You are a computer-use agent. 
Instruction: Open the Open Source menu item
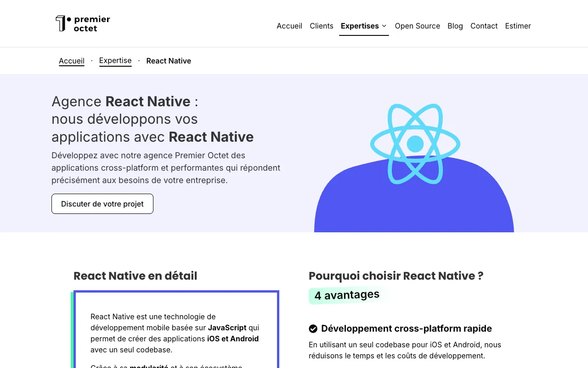[x=418, y=26]
